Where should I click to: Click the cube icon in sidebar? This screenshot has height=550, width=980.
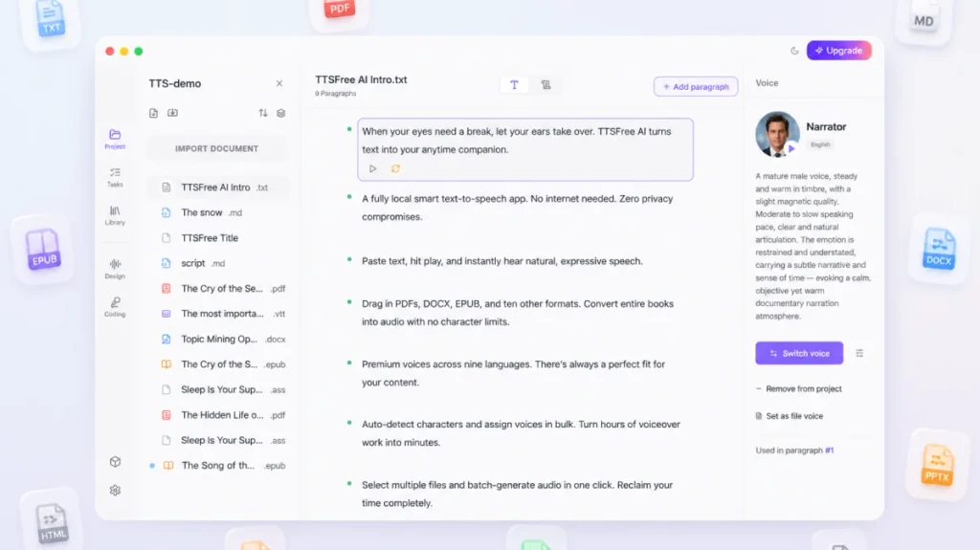(x=115, y=462)
